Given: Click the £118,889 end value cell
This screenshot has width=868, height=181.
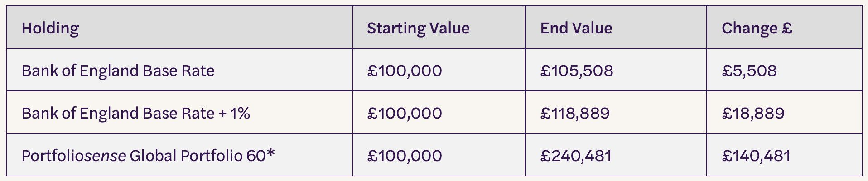Looking at the screenshot, I should [616, 112].
